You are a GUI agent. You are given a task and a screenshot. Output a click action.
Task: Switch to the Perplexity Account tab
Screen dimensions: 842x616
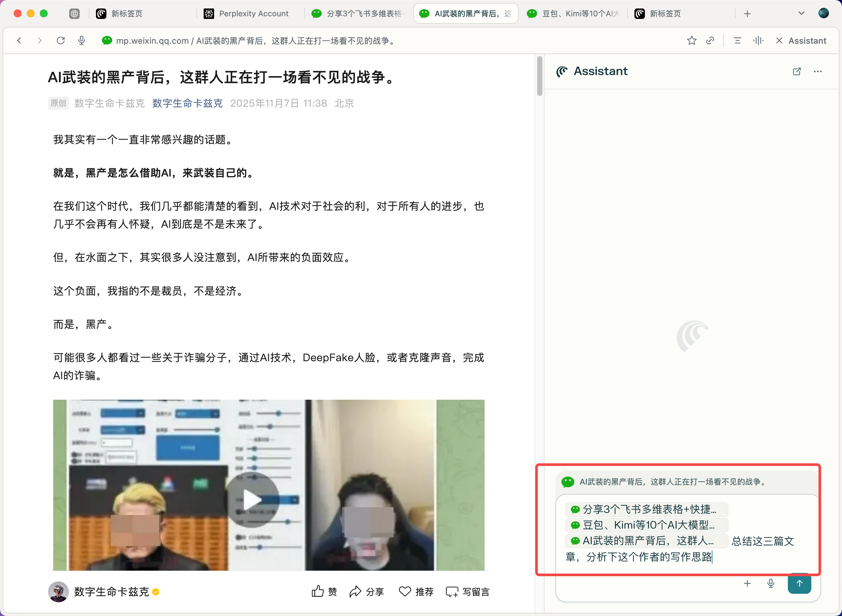(246, 13)
